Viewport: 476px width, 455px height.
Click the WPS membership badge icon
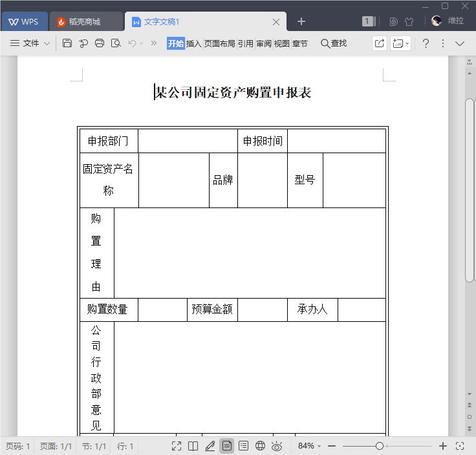[393, 21]
